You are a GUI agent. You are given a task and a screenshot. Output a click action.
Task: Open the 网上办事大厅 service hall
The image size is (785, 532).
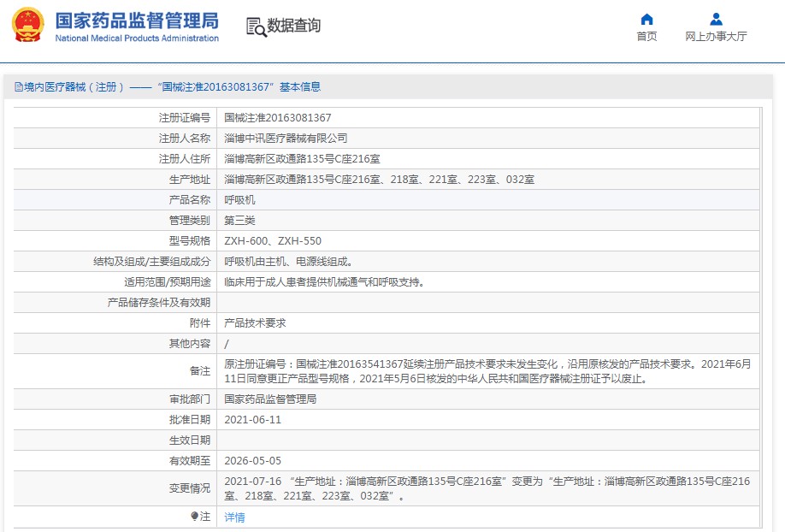click(716, 36)
